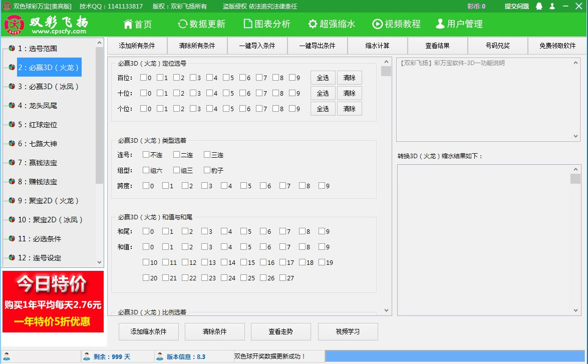Screen dimensions: 588x364
Task: Click 全选 for the 十位 row
Action: point(323,93)
